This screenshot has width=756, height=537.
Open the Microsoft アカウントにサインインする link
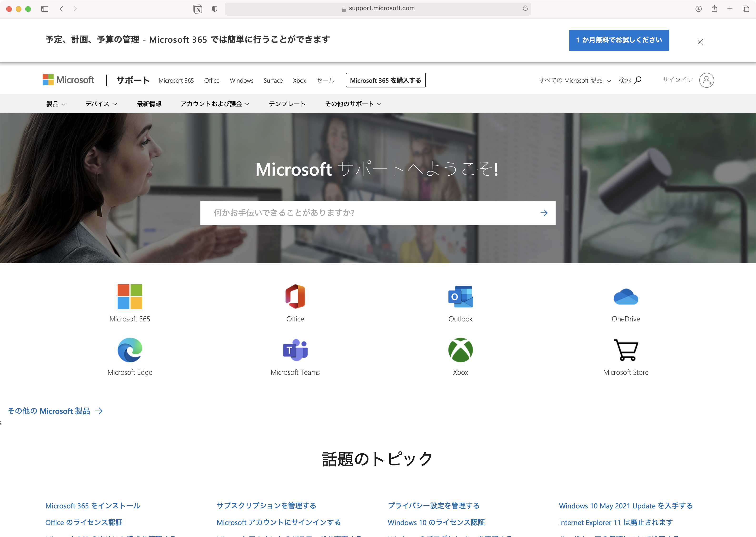coord(279,522)
